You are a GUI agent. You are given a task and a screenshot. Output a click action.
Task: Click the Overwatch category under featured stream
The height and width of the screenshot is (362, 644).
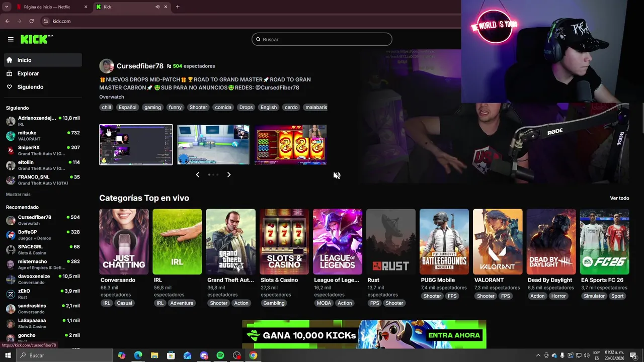[112, 97]
